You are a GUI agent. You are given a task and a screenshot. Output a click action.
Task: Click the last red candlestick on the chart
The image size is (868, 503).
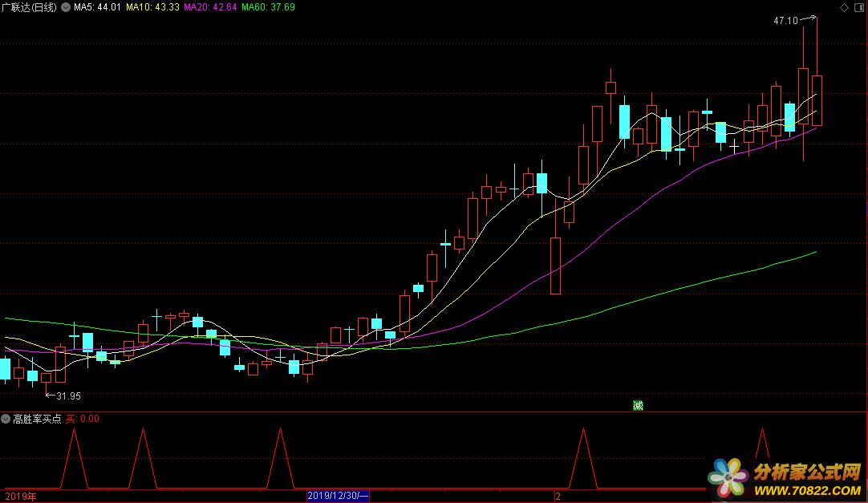817,100
